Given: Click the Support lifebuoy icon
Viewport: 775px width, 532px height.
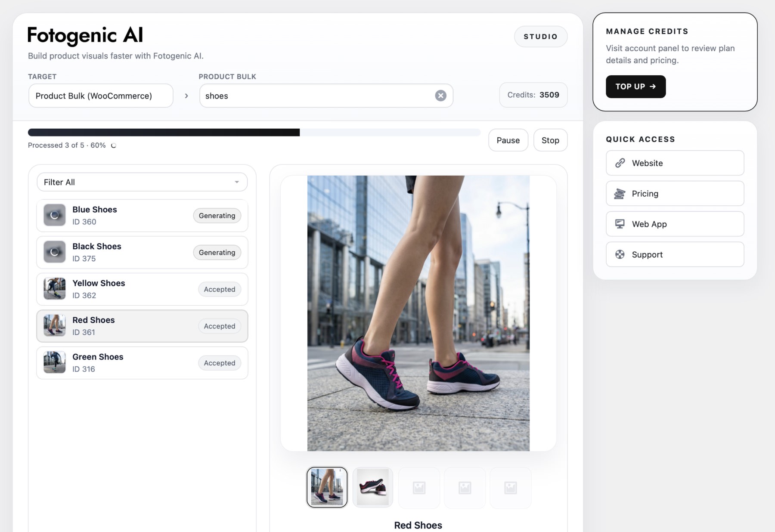Looking at the screenshot, I should pos(620,254).
